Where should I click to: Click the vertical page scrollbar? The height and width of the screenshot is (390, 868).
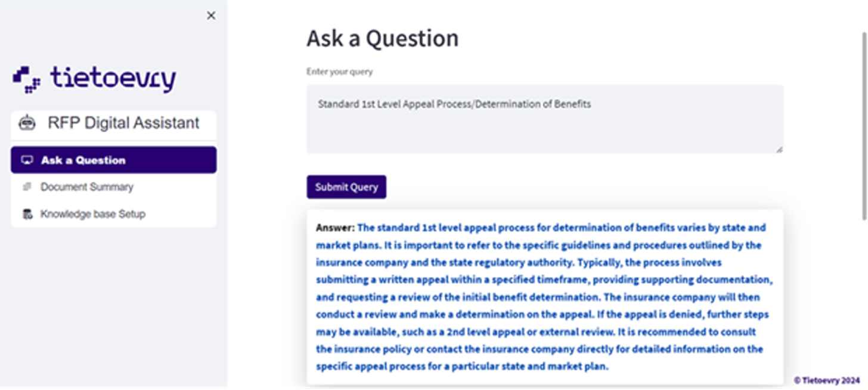tap(864, 125)
